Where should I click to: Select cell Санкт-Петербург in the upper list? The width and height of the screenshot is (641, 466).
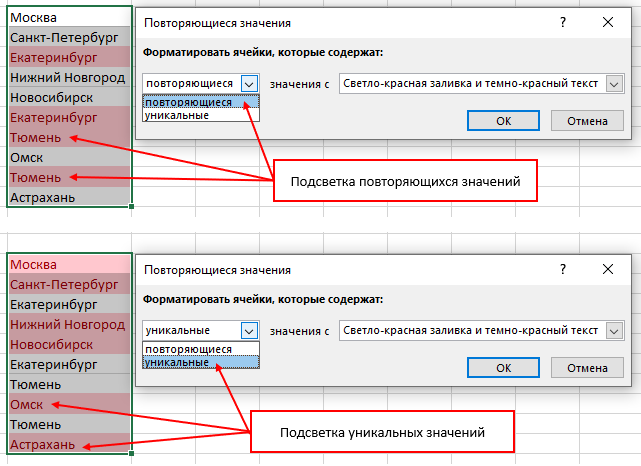(69, 37)
